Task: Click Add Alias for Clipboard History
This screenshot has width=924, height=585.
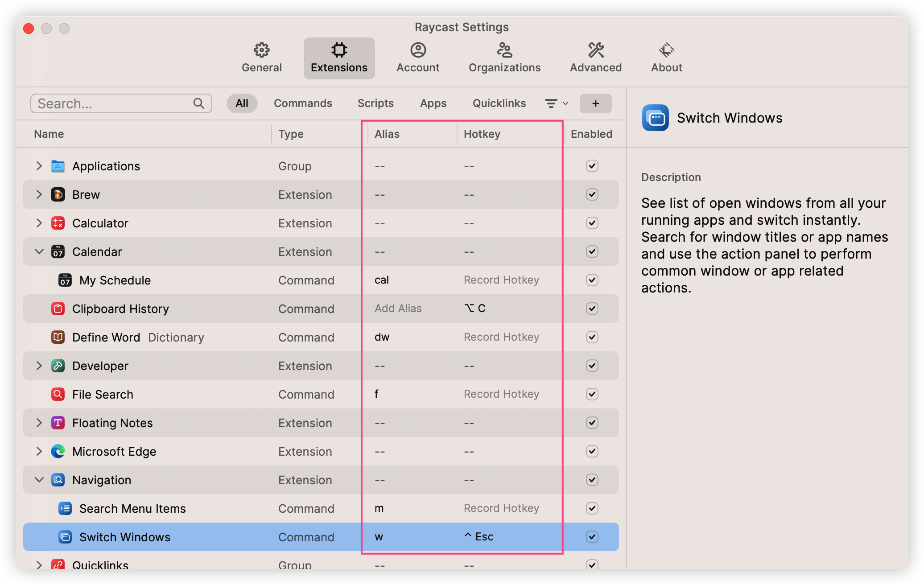Action: pos(398,309)
